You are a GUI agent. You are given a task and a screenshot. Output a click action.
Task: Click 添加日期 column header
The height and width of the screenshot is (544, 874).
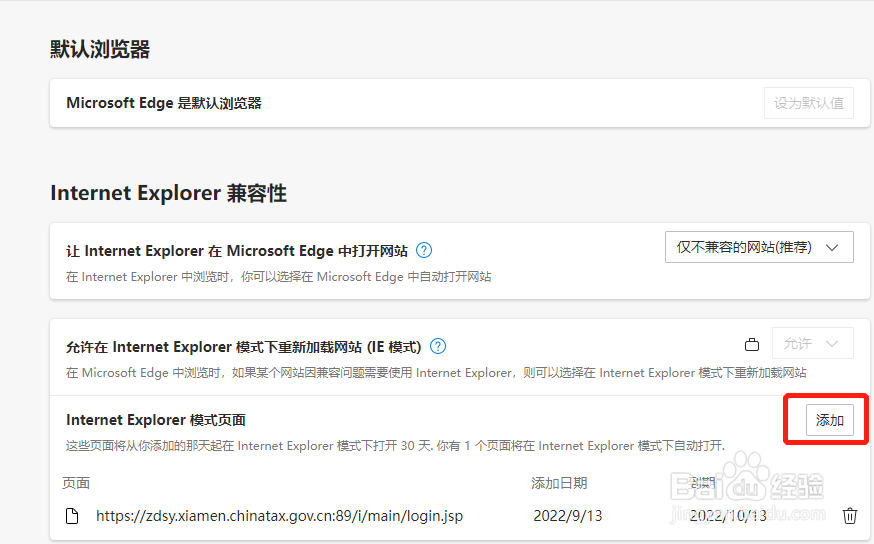[x=559, y=483]
